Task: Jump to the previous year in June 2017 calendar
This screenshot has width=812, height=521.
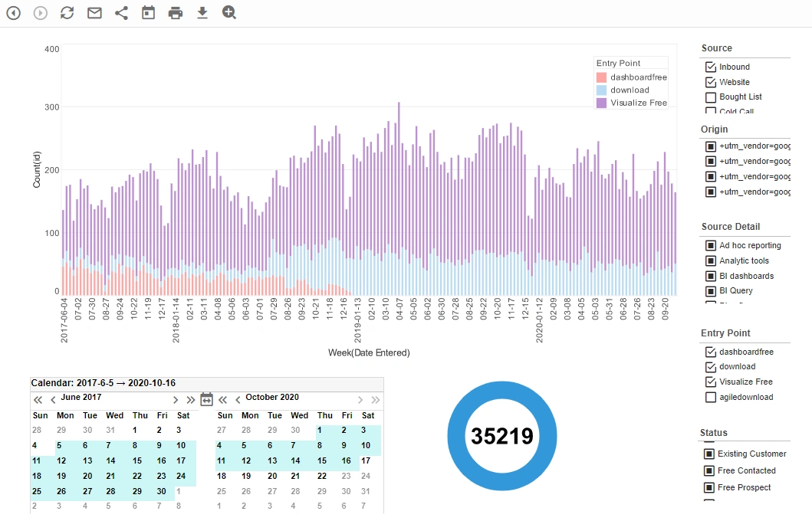Action: pyautogui.click(x=37, y=398)
